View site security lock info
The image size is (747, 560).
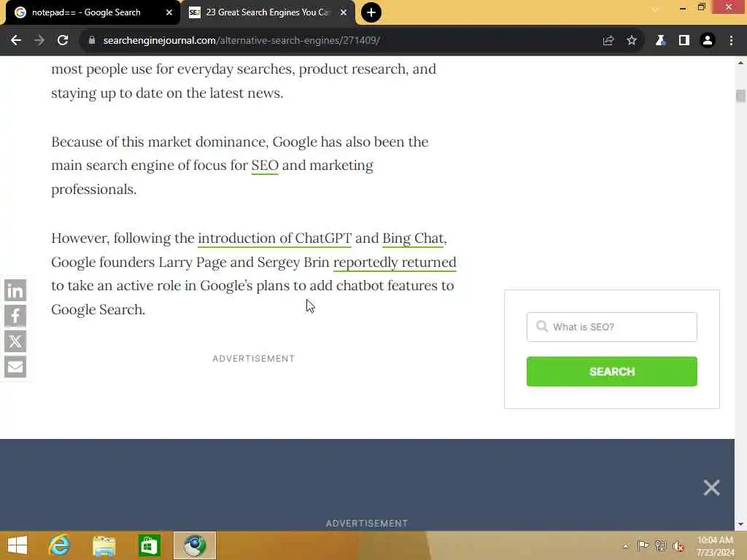click(x=92, y=41)
